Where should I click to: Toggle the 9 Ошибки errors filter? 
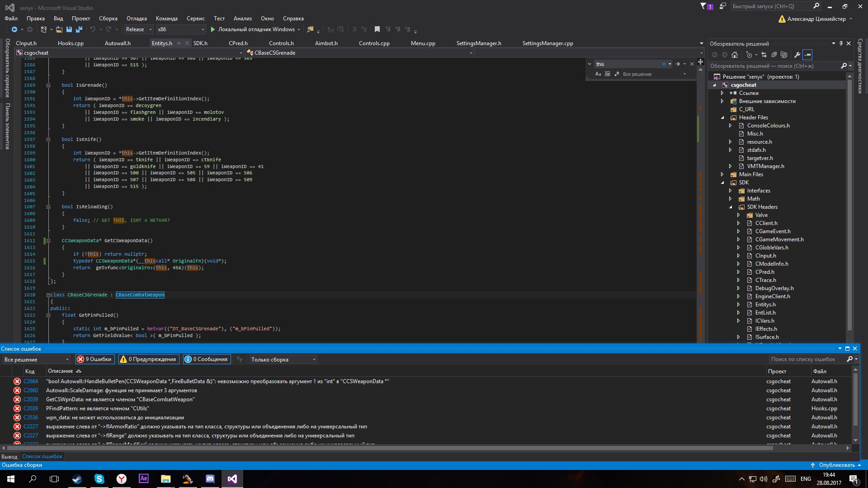pos(94,359)
